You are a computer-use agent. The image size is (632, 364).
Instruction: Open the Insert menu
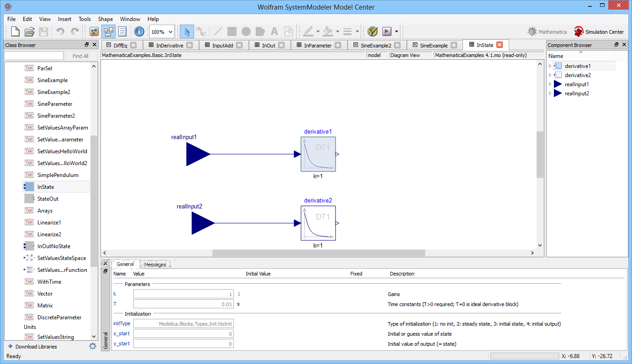click(x=64, y=19)
